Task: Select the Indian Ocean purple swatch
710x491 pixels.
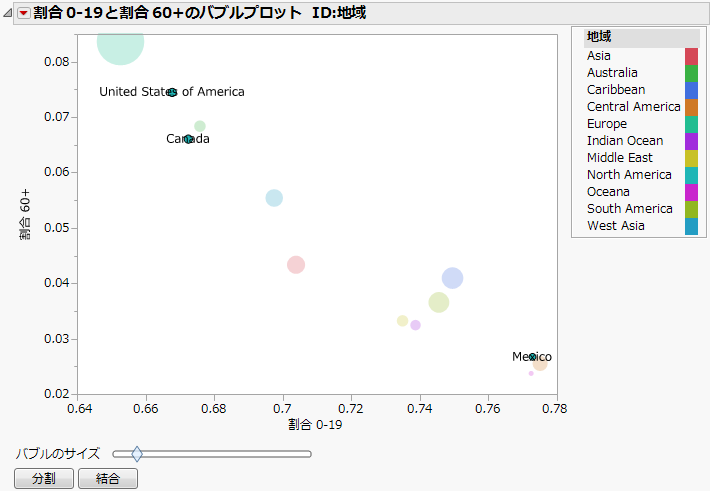Action: click(x=691, y=141)
